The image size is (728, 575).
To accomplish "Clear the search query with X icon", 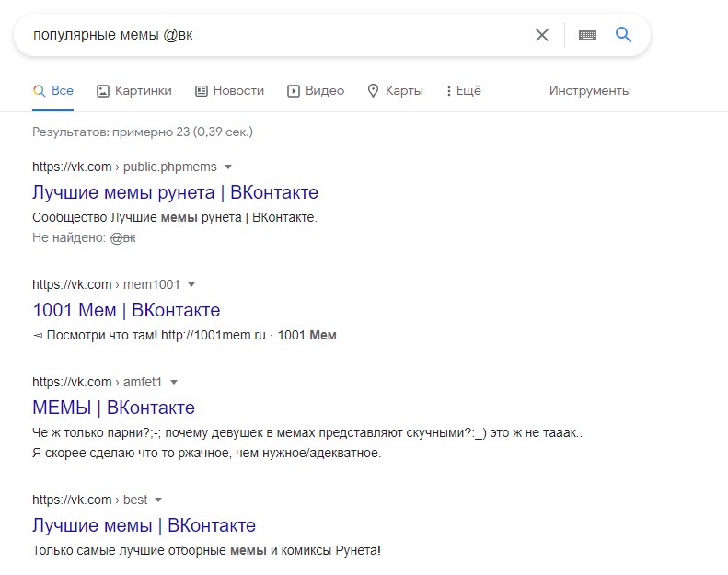I will pos(542,35).
